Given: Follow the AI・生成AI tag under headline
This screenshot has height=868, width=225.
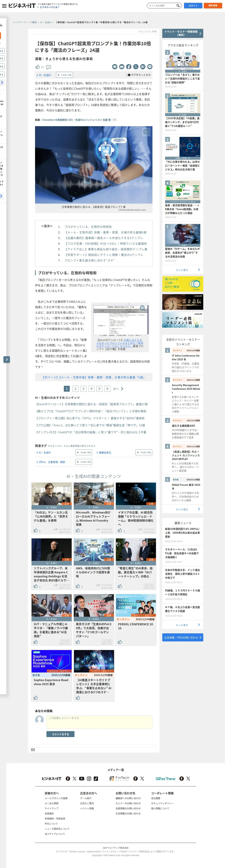Looking at the screenshot, I should point(64,75).
